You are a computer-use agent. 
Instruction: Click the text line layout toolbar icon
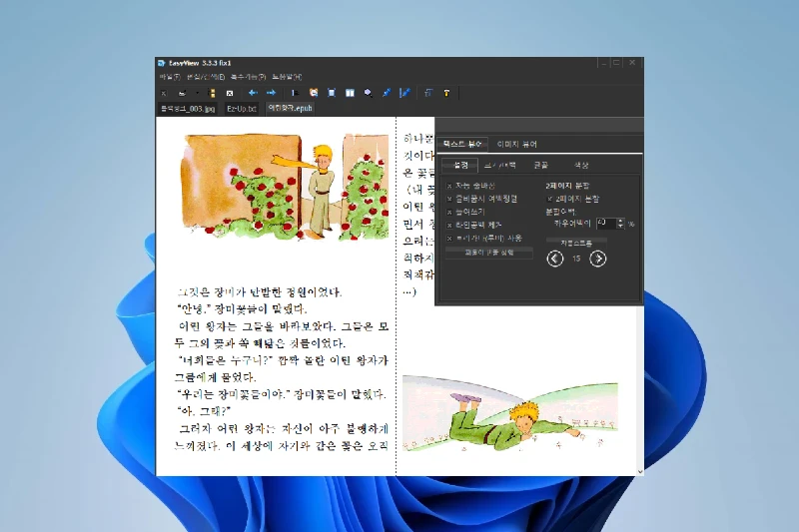click(x=295, y=93)
